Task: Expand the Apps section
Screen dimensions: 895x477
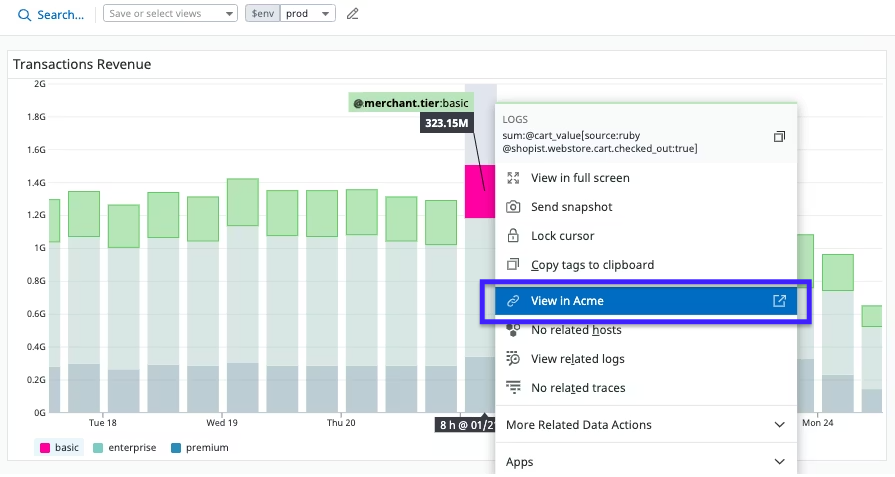Action: (646, 462)
